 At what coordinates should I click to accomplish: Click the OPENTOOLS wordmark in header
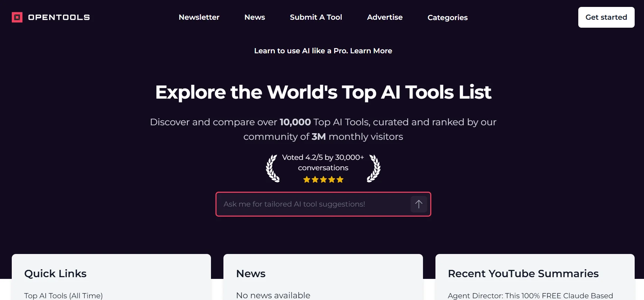pyautogui.click(x=59, y=17)
